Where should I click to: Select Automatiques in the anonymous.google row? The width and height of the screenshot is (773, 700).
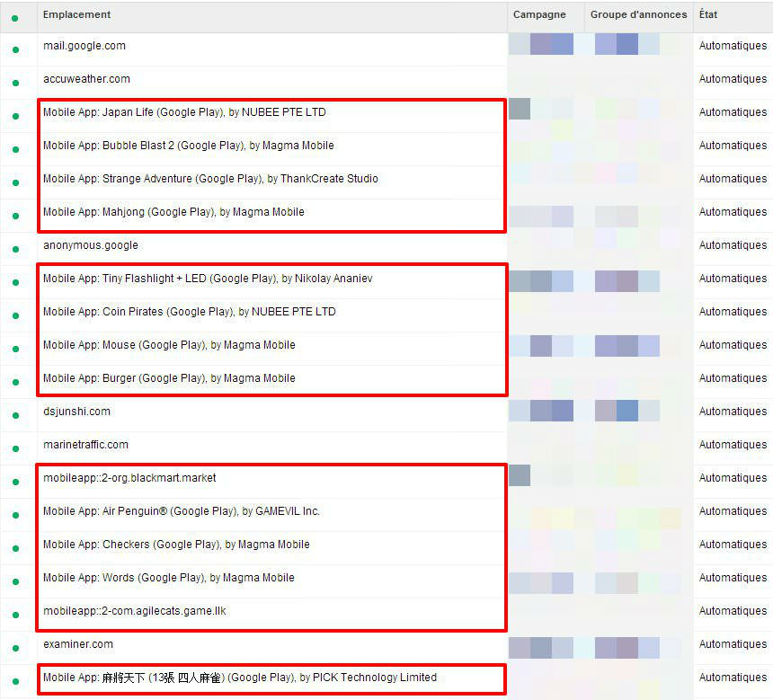coord(733,245)
